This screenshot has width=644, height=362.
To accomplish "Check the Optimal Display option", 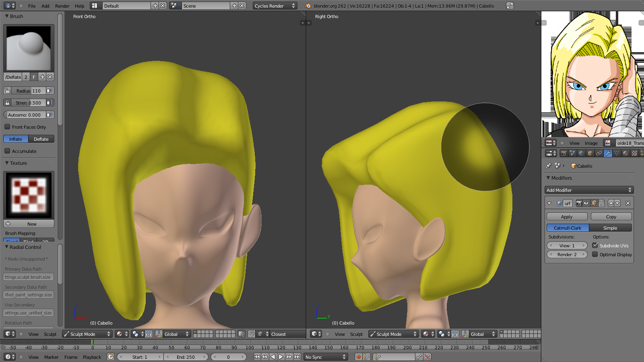I will click(x=595, y=255).
